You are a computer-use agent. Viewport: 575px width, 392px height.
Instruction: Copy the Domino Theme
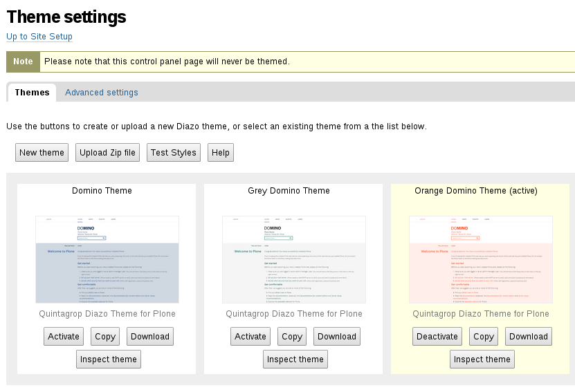[x=105, y=337]
